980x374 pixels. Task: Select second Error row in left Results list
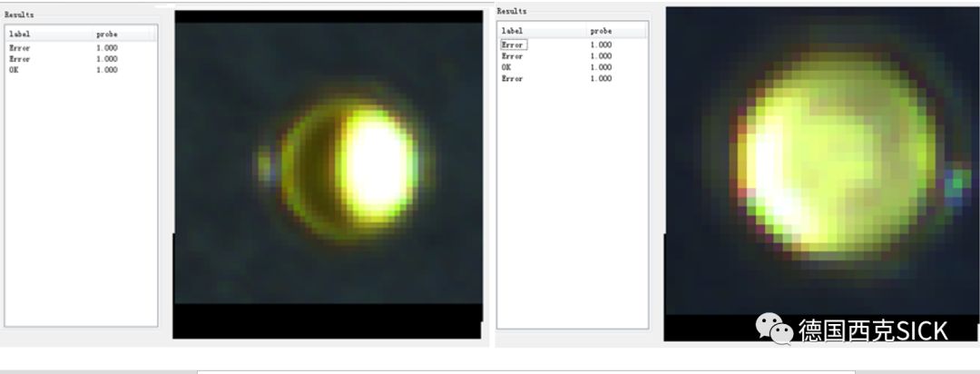[19, 59]
